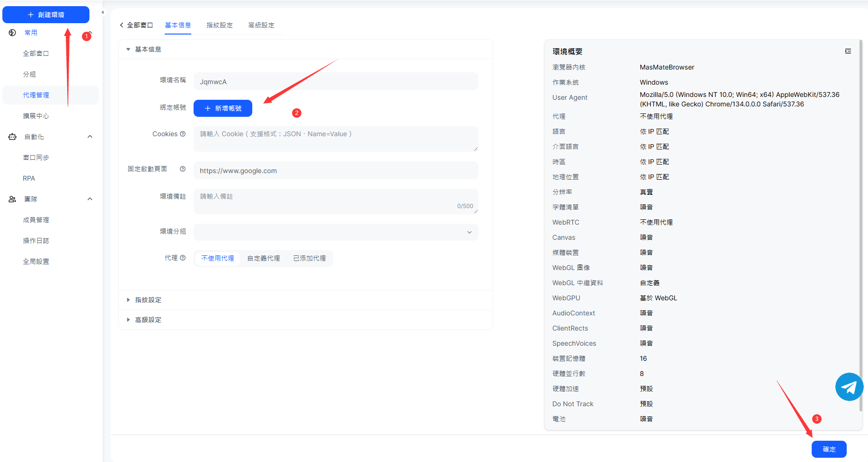This screenshot has width=868, height=462.
Task: Click the Telegram support floating icon
Action: click(849, 387)
